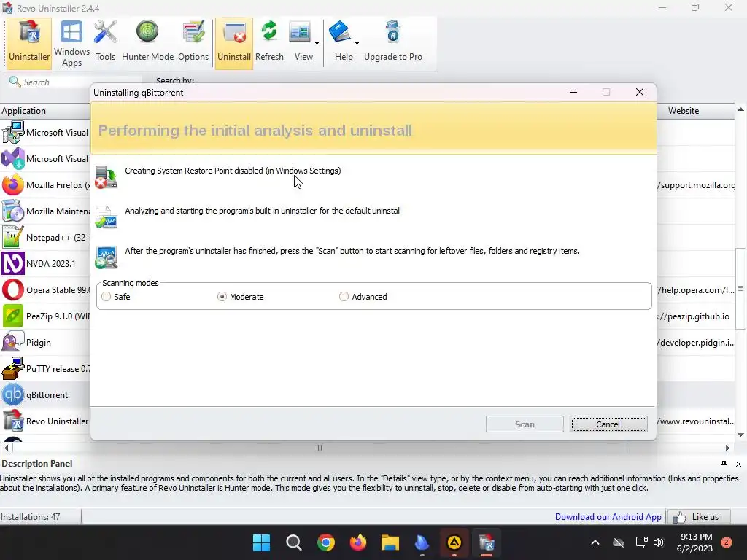Select the Safe scanning mode

click(x=107, y=297)
